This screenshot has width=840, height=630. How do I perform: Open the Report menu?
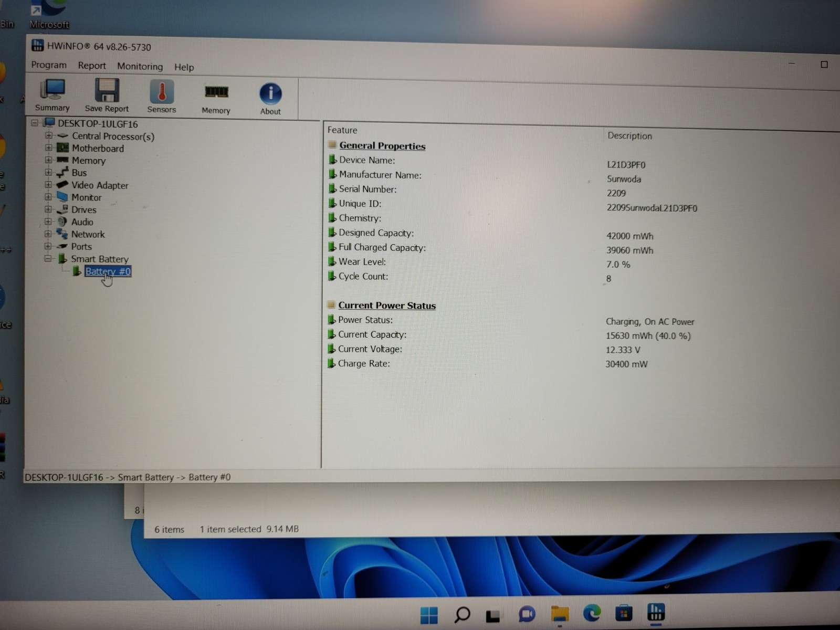coord(92,66)
